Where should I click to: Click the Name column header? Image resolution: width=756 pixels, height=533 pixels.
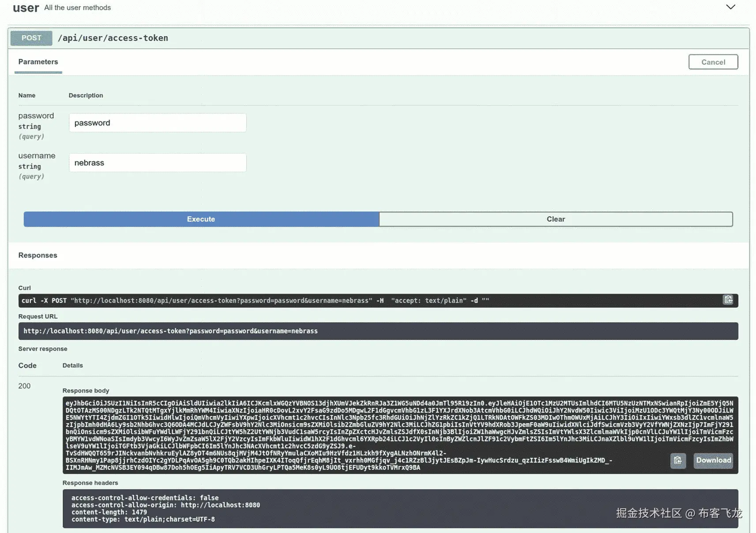(x=26, y=95)
